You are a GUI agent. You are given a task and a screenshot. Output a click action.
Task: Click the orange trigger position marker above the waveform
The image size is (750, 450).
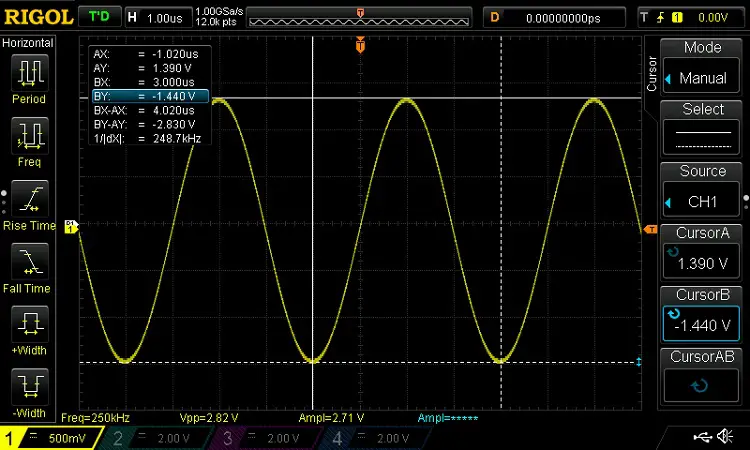pos(360,45)
